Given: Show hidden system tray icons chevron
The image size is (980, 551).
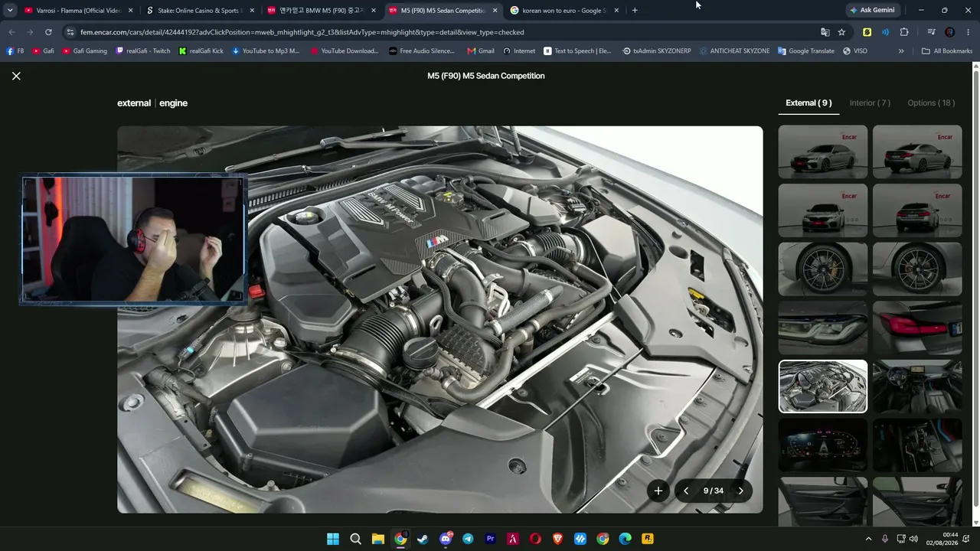Looking at the screenshot, I should 868,539.
